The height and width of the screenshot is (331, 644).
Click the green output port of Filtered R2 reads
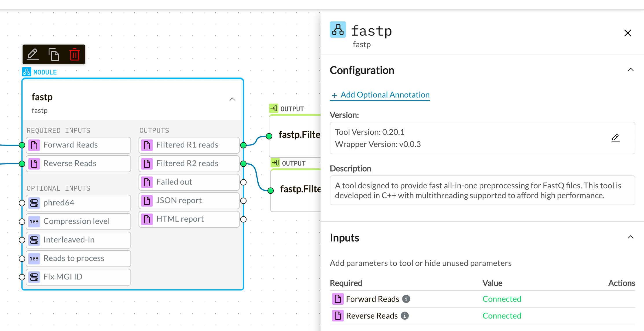coord(244,163)
